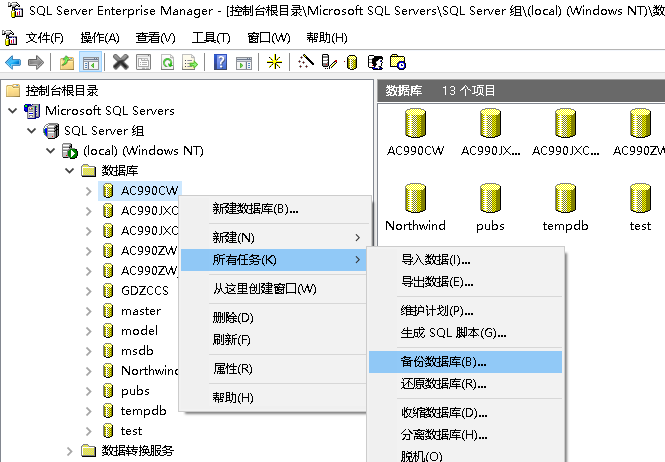Click the up one level folder icon
Image resolution: width=665 pixels, height=462 pixels.
(x=67, y=62)
